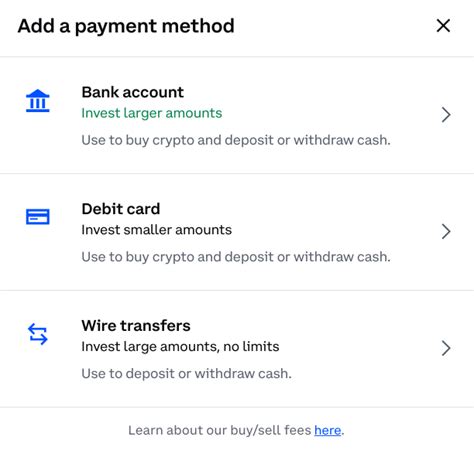Click the bank building icon

(38, 101)
